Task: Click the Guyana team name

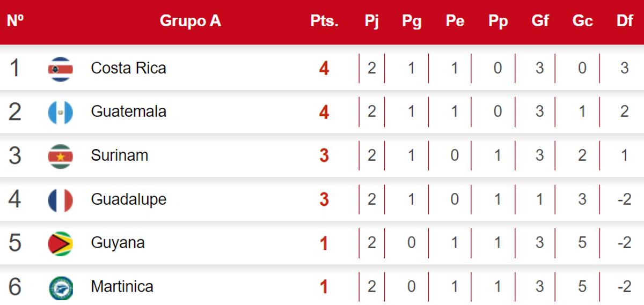Action: pyautogui.click(x=118, y=243)
